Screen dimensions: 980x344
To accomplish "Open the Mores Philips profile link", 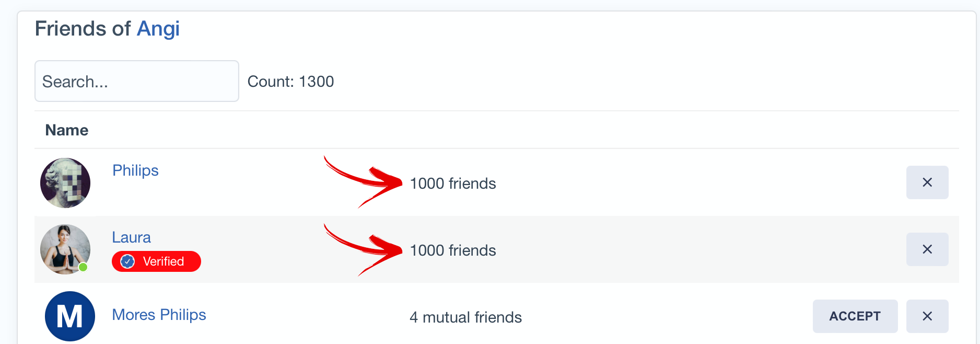I will (159, 315).
